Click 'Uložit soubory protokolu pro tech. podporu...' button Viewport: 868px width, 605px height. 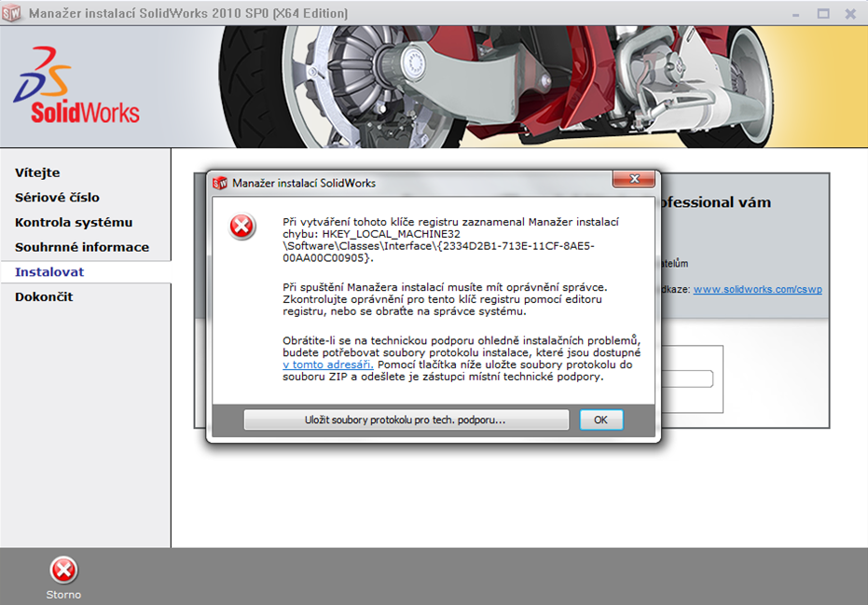pyautogui.click(x=406, y=419)
